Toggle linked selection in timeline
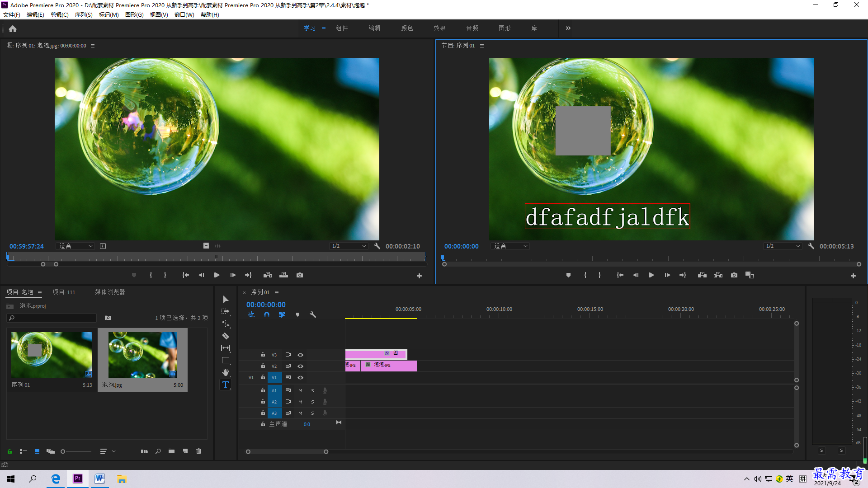The image size is (868, 488). pyautogui.click(x=282, y=314)
